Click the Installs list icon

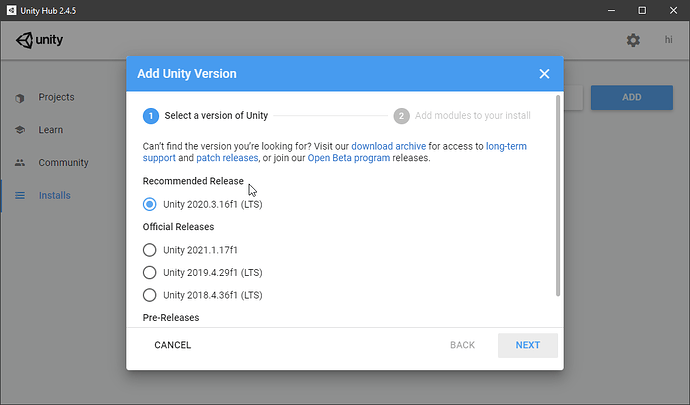(x=19, y=195)
